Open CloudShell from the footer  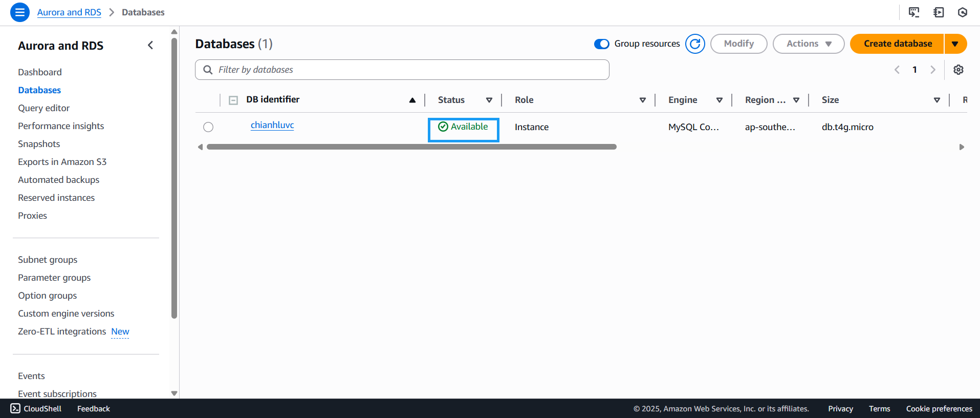click(x=36, y=408)
